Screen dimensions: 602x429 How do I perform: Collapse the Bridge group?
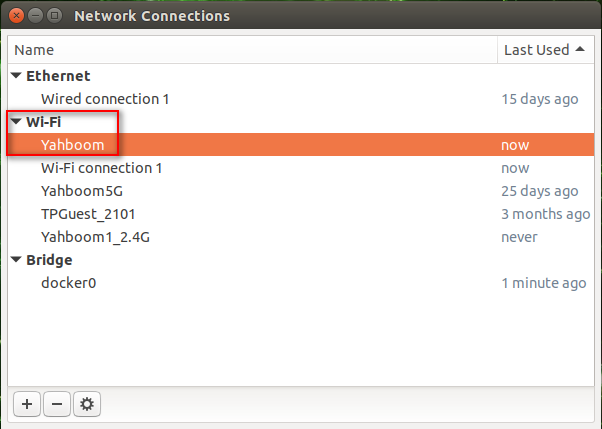(16, 260)
